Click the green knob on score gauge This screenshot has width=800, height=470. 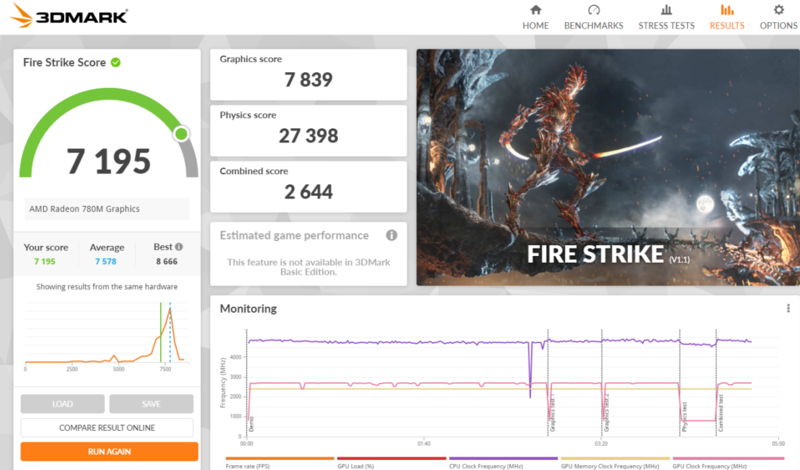(x=181, y=133)
